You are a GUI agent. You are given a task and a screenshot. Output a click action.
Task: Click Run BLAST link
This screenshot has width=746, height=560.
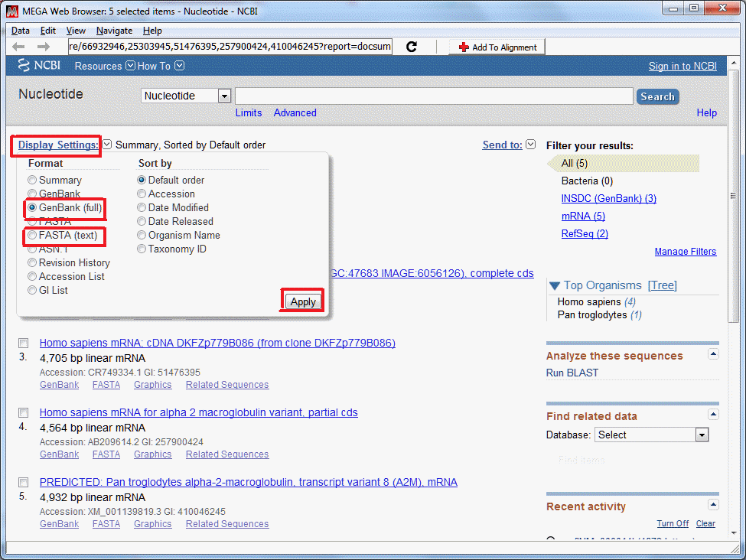tap(572, 373)
